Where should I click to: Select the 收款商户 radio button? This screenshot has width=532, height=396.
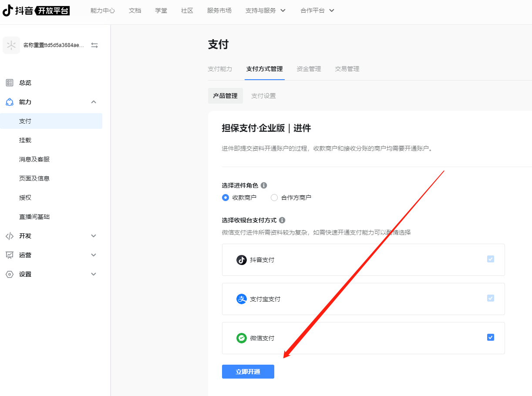pos(226,198)
